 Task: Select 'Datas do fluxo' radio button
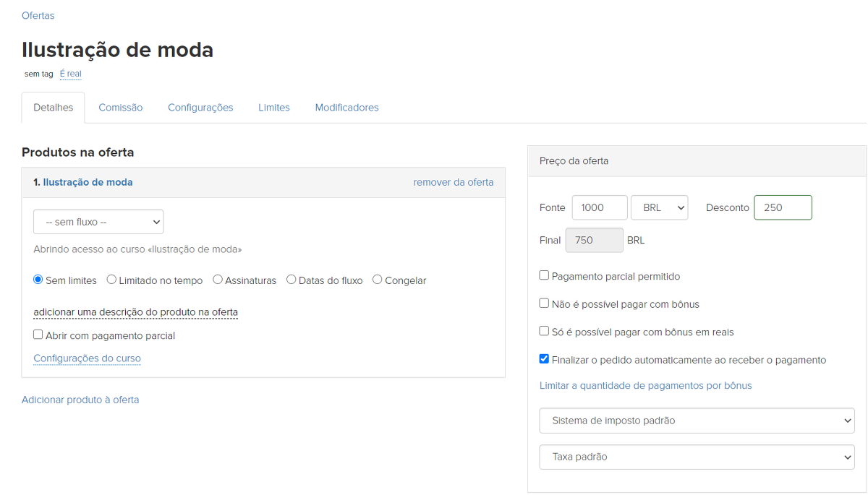click(x=292, y=280)
